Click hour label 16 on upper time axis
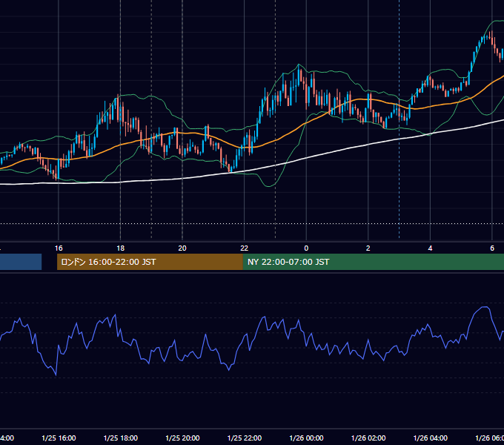 click(x=59, y=248)
